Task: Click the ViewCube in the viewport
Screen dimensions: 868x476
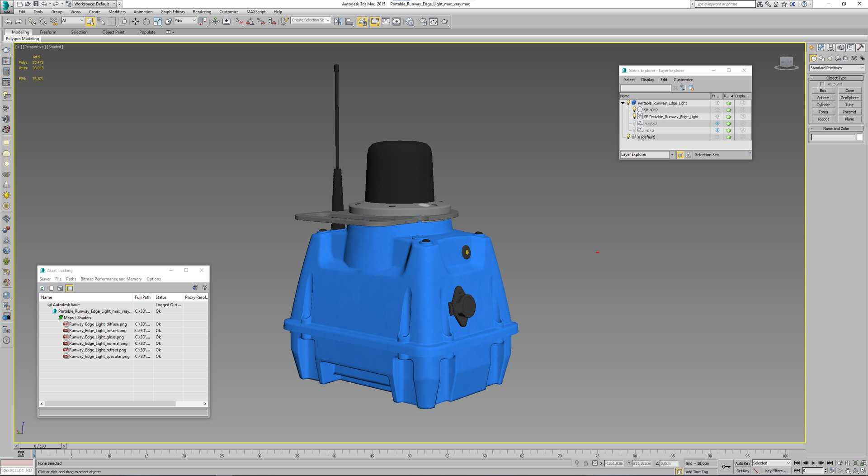Action: [x=786, y=62]
